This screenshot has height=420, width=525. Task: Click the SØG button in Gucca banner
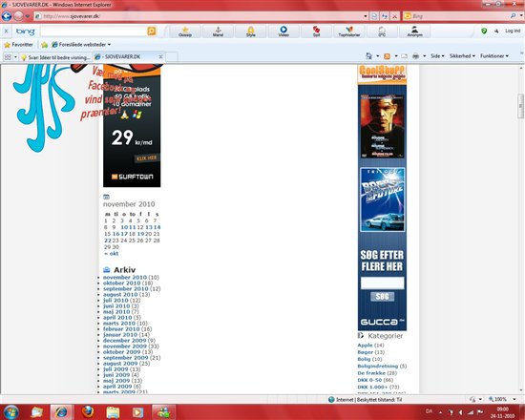(382, 297)
